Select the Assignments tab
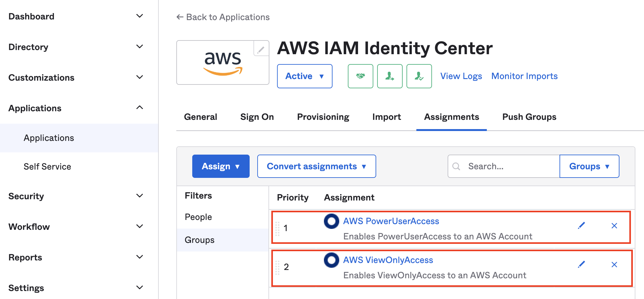 (451, 117)
